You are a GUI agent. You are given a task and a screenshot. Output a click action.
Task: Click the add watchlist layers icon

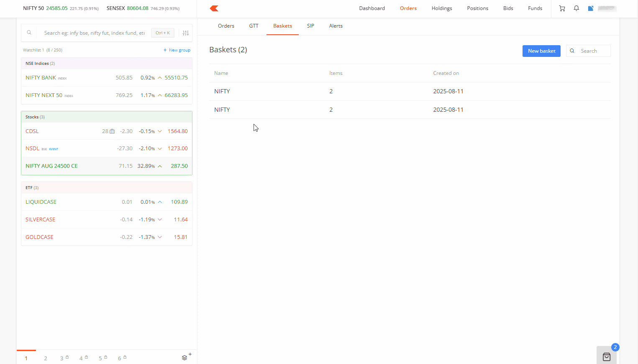tap(185, 358)
